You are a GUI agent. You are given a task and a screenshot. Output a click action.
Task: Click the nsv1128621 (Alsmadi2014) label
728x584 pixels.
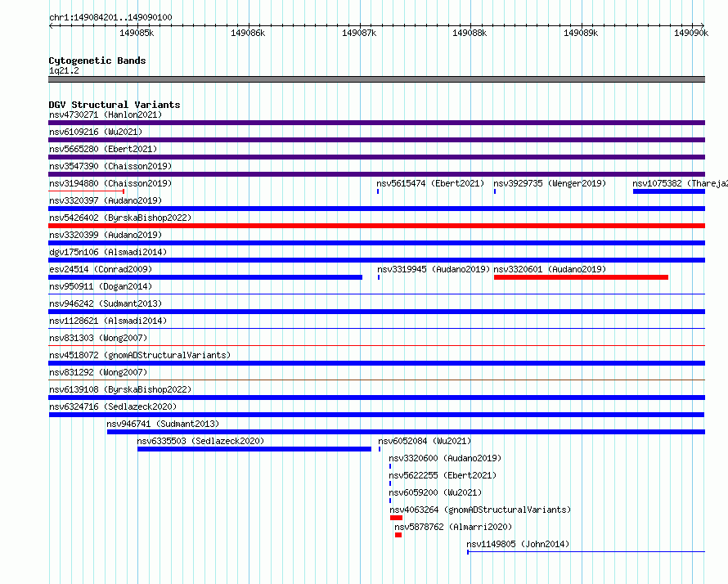click(x=108, y=321)
